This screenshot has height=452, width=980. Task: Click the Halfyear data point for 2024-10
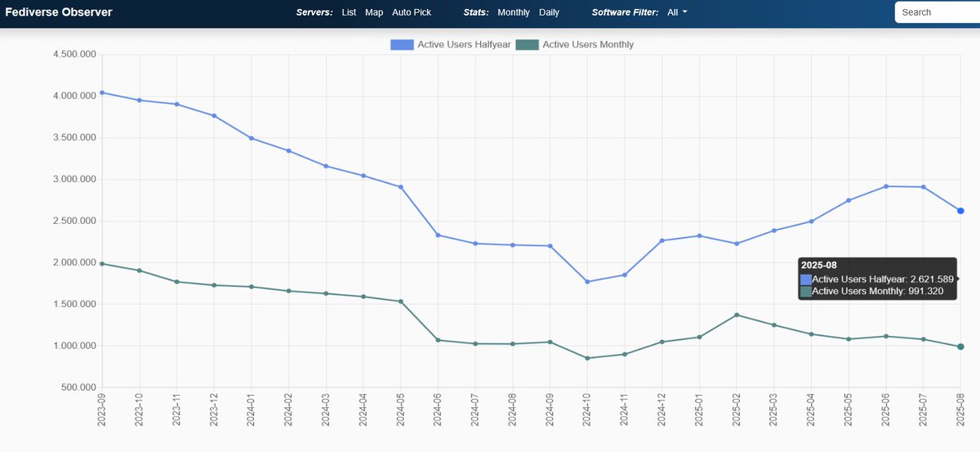(587, 282)
